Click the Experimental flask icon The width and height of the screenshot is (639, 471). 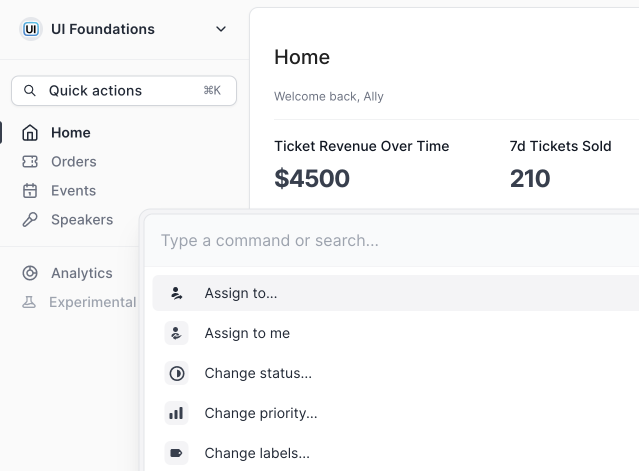pos(30,302)
